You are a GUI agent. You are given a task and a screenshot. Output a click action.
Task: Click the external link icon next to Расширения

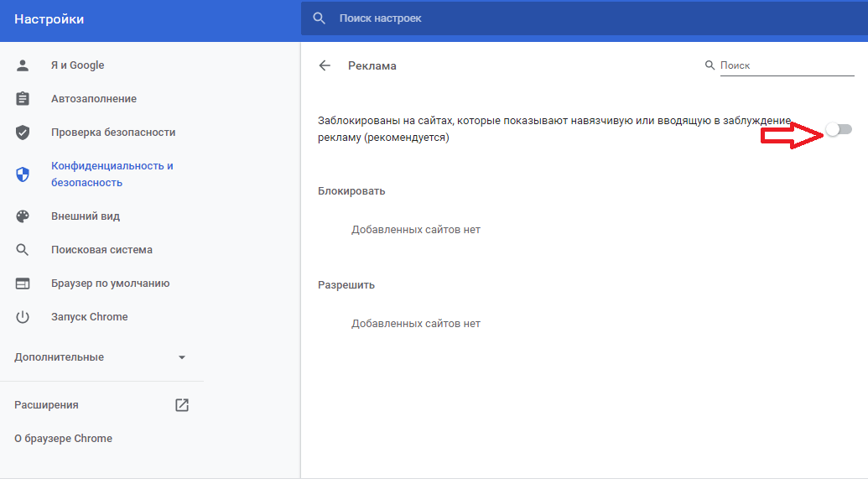tap(182, 405)
